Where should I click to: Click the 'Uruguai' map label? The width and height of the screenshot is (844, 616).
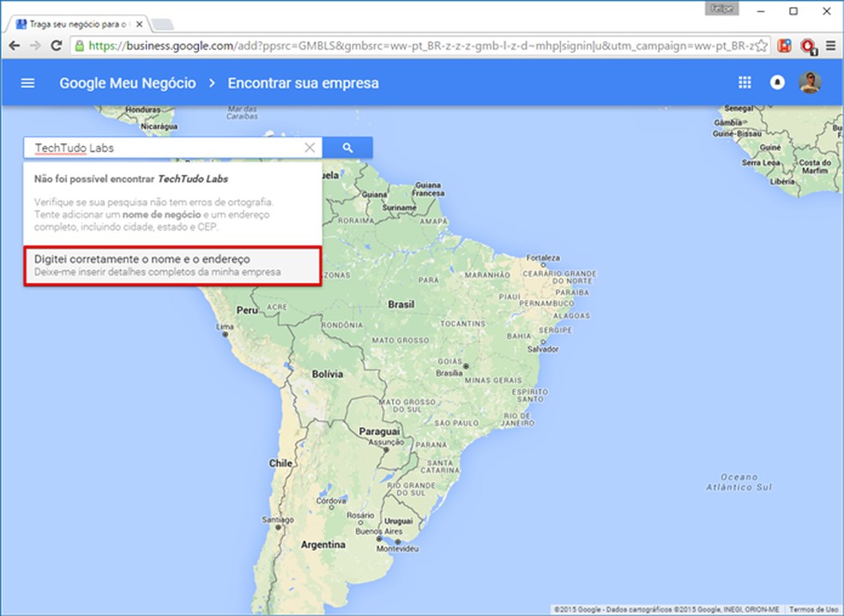click(398, 521)
